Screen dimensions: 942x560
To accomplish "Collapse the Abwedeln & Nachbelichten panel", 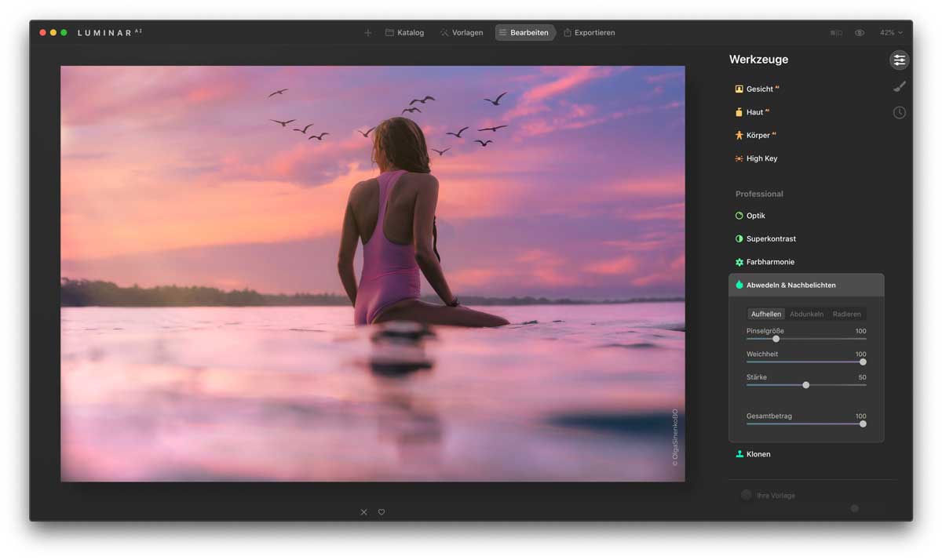I will tap(806, 285).
